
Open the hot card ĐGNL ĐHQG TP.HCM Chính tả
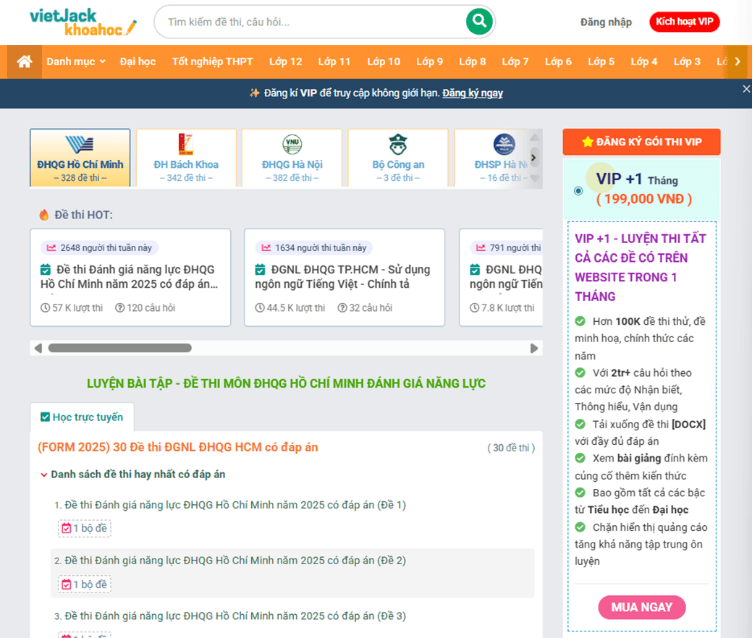pyautogui.click(x=344, y=277)
